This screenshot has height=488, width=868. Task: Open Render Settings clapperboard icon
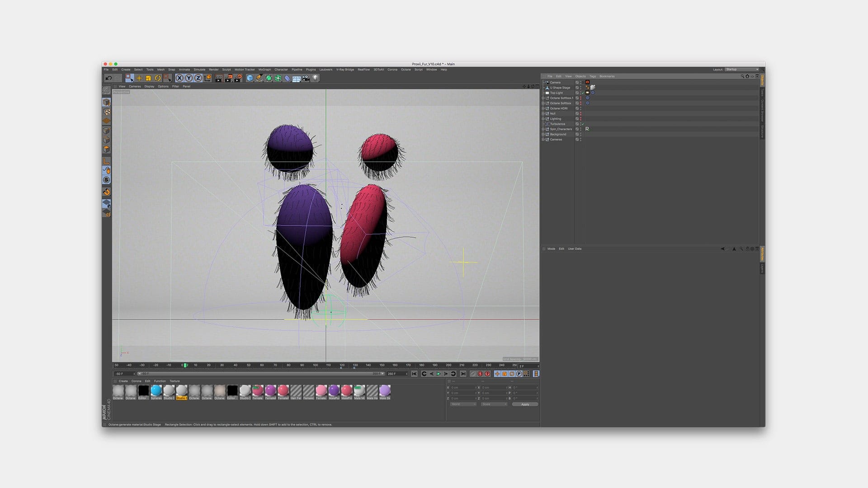tap(238, 78)
